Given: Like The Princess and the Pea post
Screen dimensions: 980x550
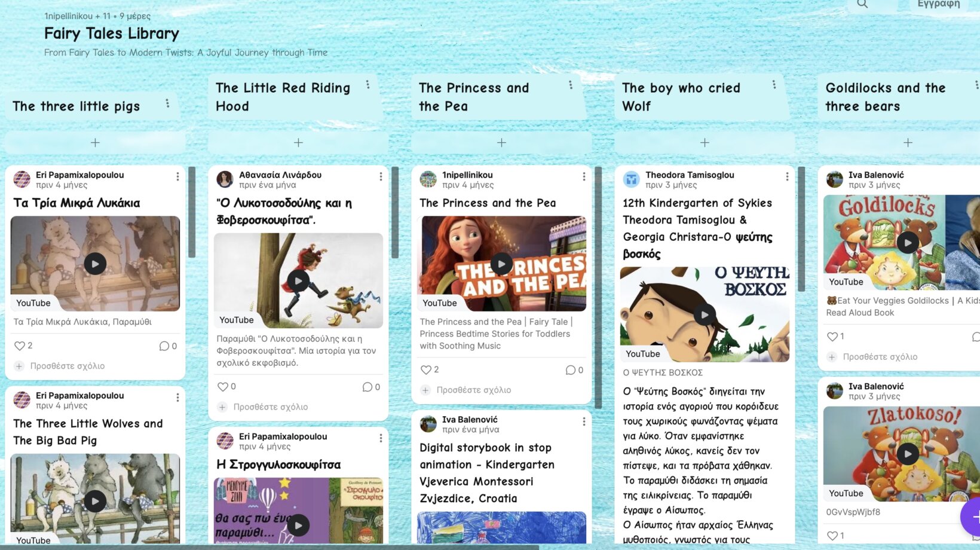Looking at the screenshot, I should pyautogui.click(x=426, y=369).
